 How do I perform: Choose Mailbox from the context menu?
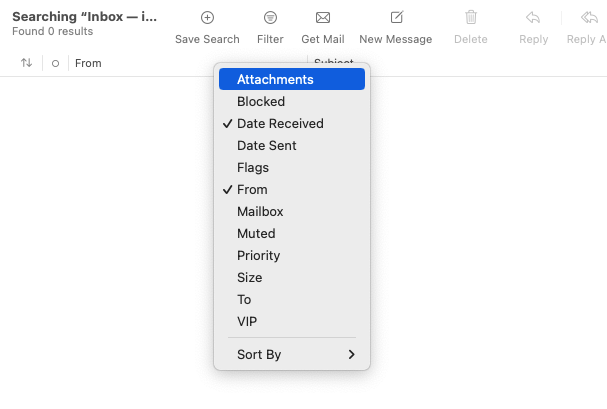(260, 212)
